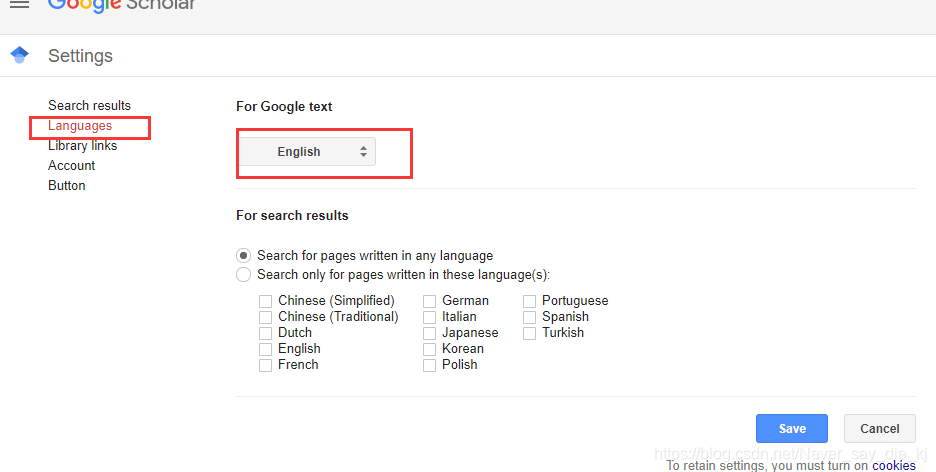Open the Library links section
Viewport: 936px width, 472px height.
pos(82,146)
